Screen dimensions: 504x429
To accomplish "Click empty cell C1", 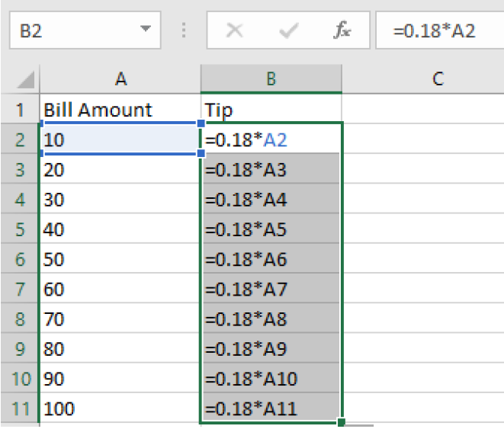I will click(423, 109).
